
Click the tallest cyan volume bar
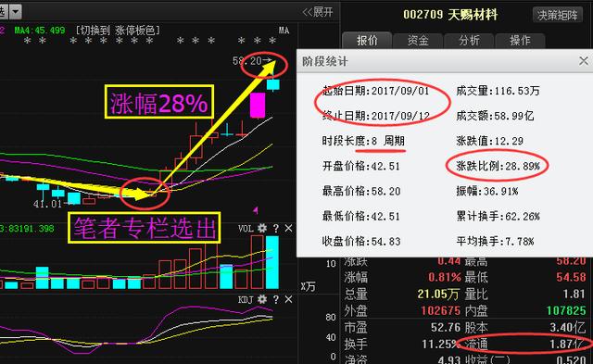(272, 262)
